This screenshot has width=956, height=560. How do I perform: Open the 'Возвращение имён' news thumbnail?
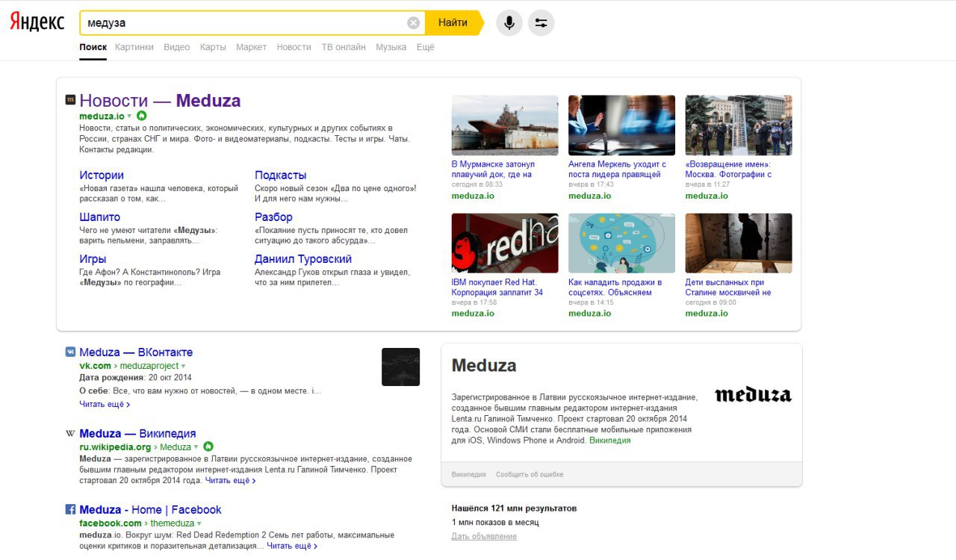[x=739, y=125]
